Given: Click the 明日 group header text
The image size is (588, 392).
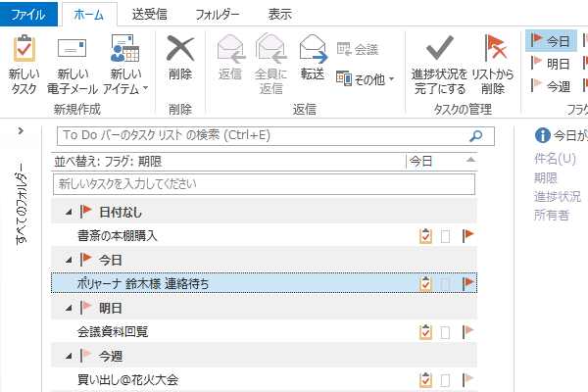Looking at the screenshot, I should point(110,309).
